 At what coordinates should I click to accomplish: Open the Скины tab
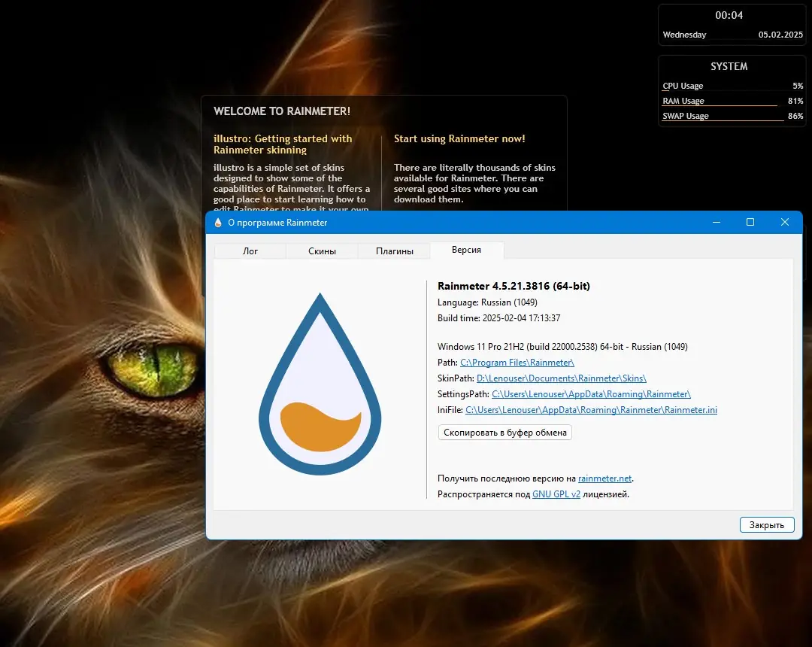click(x=322, y=251)
